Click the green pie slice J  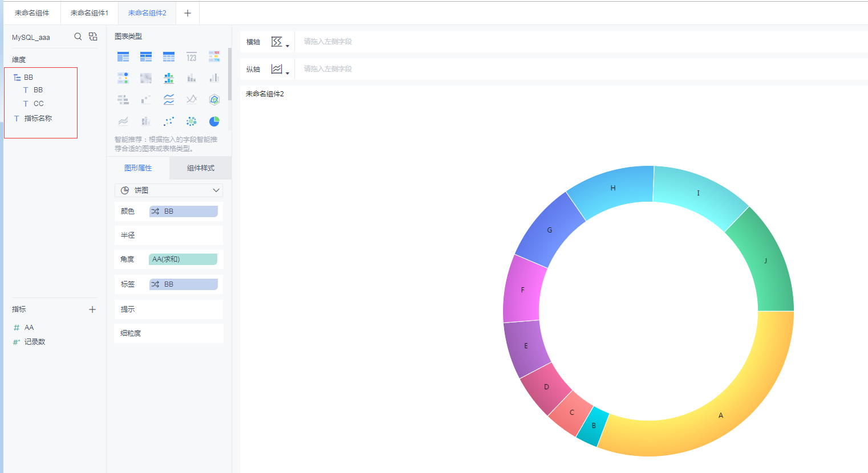tap(765, 260)
